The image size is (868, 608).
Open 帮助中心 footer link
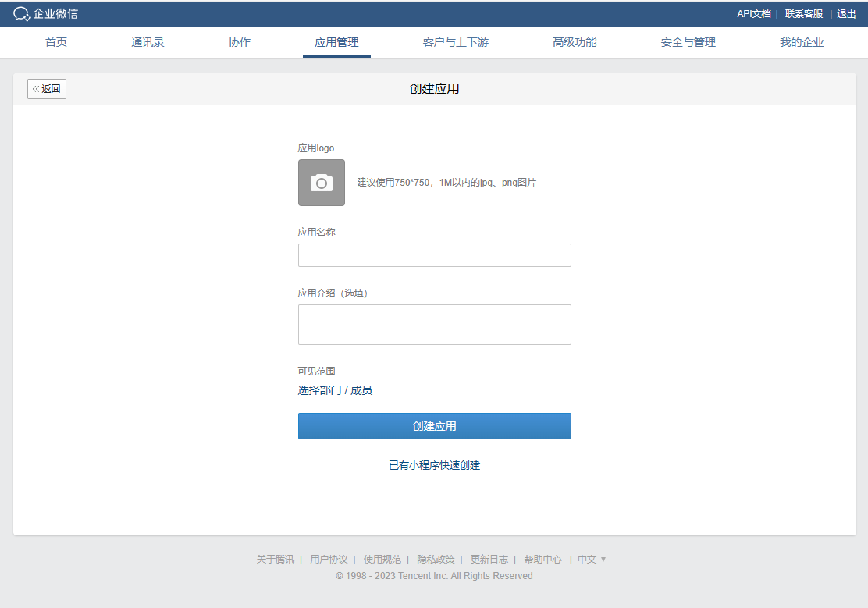click(x=542, y=560)
